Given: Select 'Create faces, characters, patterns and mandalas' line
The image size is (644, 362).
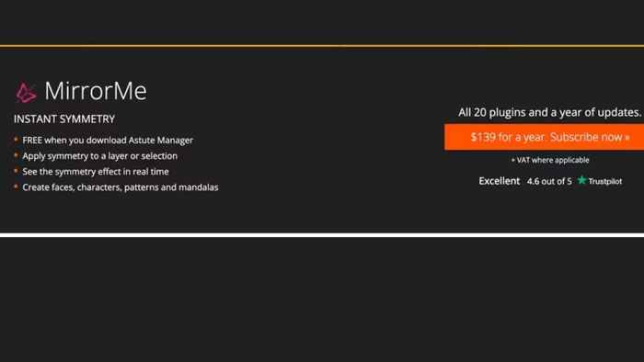Looking at the screenshot, I should tap(121, 187).
